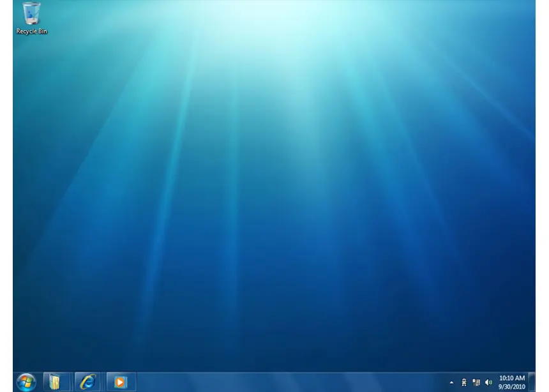Click the network status tray icon
Viewport: 549px width, 392px height.
pos(476,382)
